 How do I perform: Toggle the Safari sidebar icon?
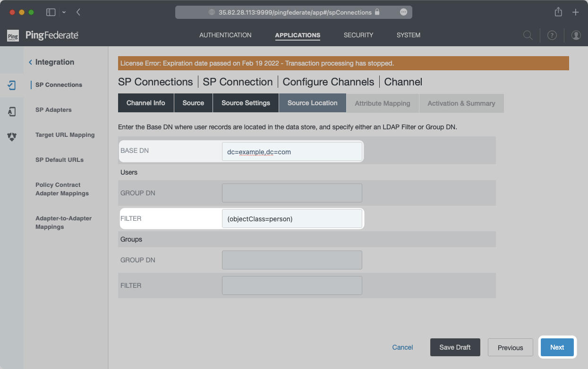[x=51, y=12]
